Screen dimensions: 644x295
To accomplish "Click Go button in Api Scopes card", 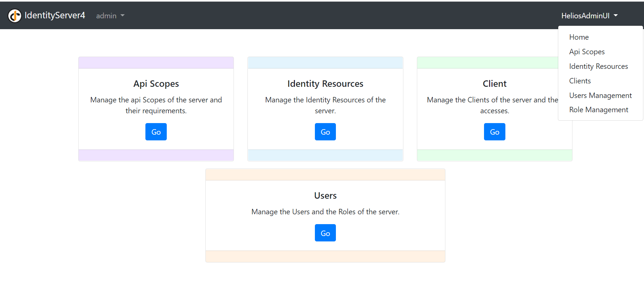I will point(156,132).
